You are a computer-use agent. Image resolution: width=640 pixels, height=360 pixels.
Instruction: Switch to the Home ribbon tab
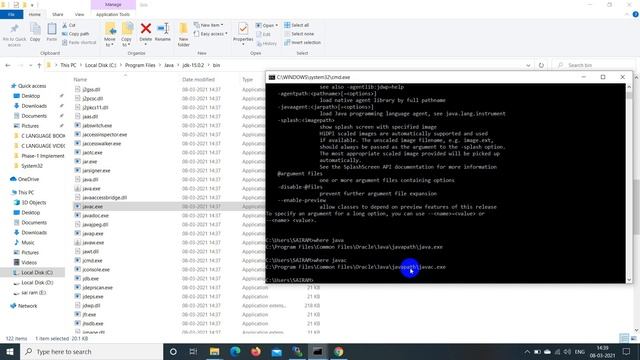pos(35,15)
